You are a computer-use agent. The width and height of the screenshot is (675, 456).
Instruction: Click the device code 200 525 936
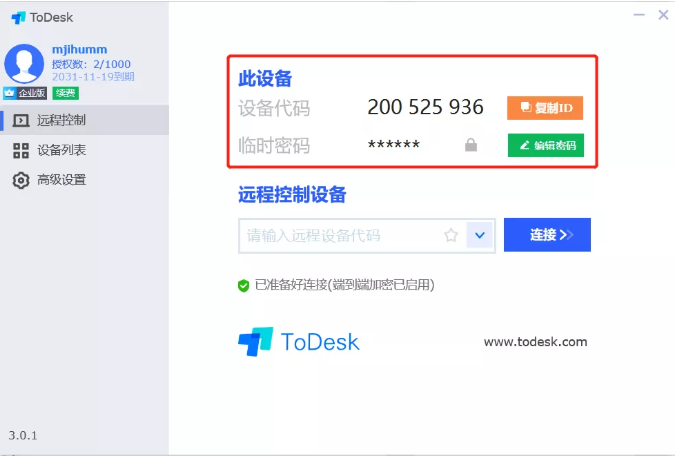pyautogui.click(x=425, y=107)
